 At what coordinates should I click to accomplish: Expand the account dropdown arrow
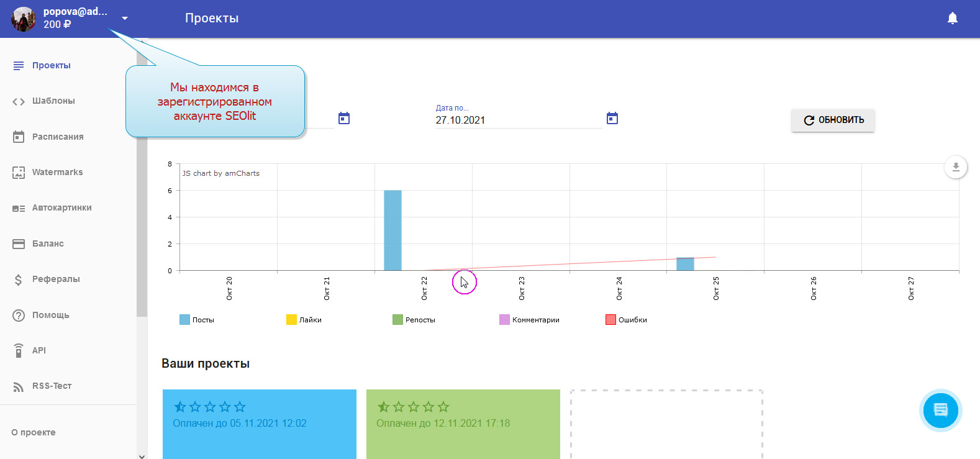point(125,19)
